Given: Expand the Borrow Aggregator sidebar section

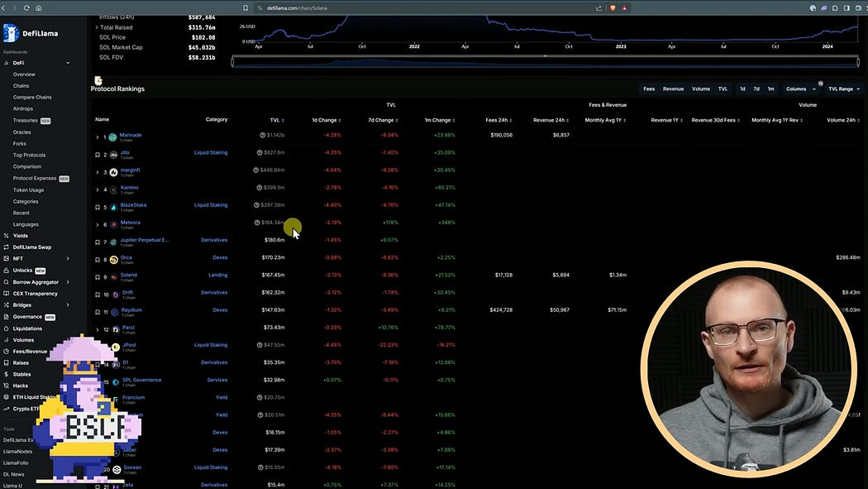Looking at the screenshot, I should pyautogui.click(x=68, y=282).
